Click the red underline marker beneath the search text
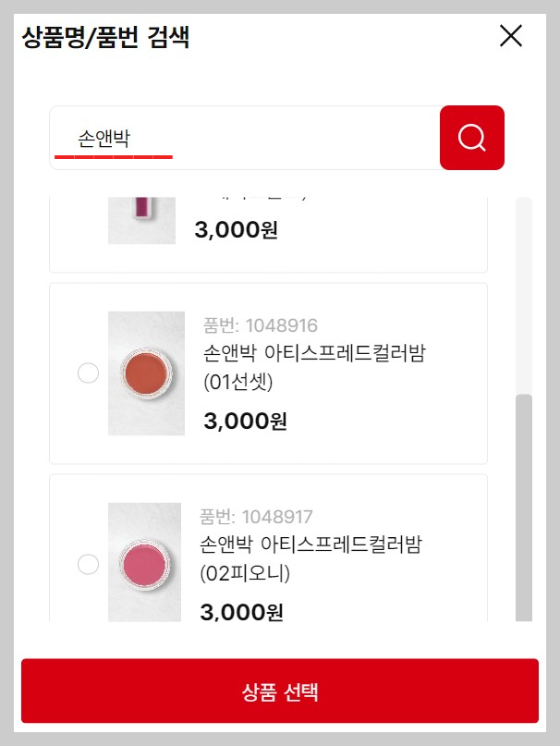 click(113, 157)
